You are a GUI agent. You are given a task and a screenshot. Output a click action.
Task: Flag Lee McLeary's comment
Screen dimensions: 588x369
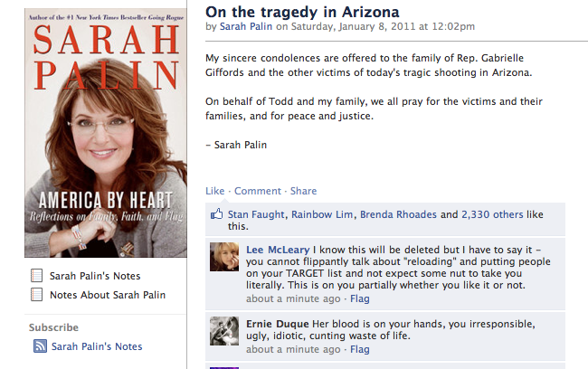click(360, 298)
